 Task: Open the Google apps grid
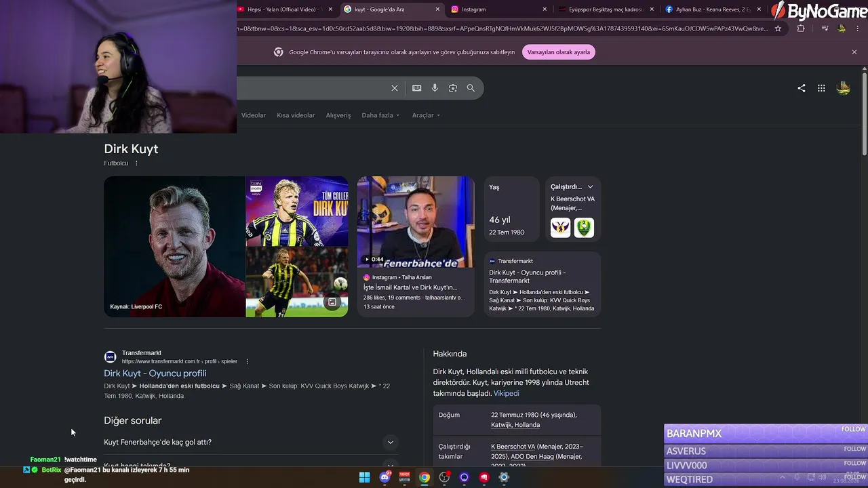coord(821,88)
